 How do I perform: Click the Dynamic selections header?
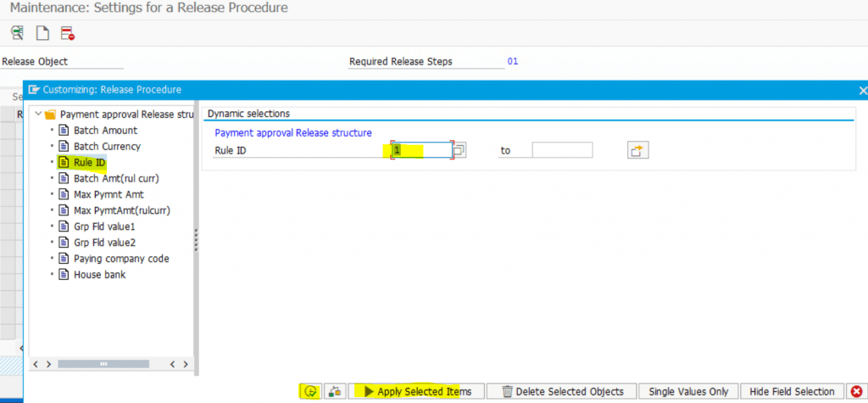tap(248, 114)
